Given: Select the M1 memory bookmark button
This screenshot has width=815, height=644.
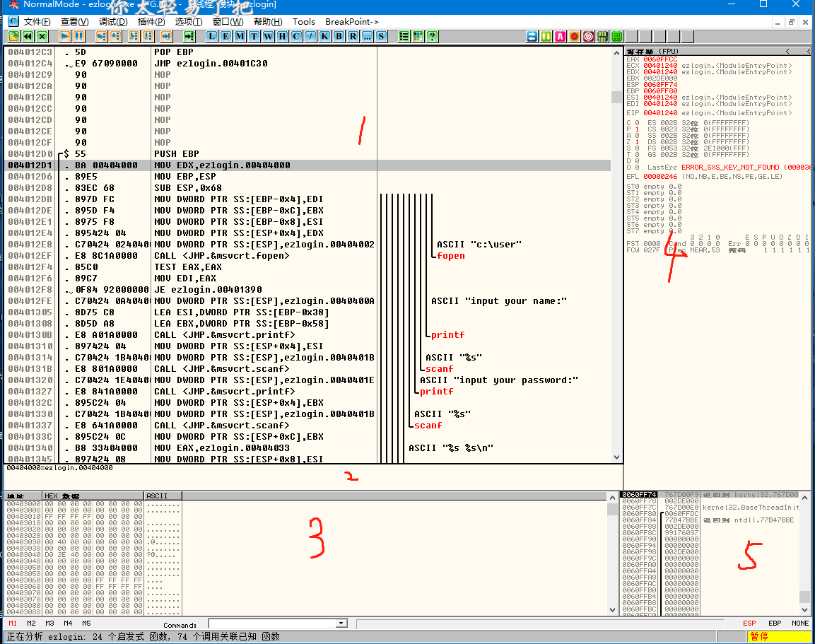Looking at the screenshot, I should click(13, 623).
